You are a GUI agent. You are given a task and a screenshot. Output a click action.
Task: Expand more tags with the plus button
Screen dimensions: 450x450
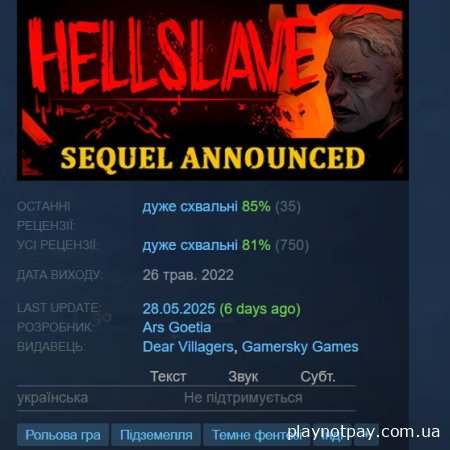[x=366, y=435]
